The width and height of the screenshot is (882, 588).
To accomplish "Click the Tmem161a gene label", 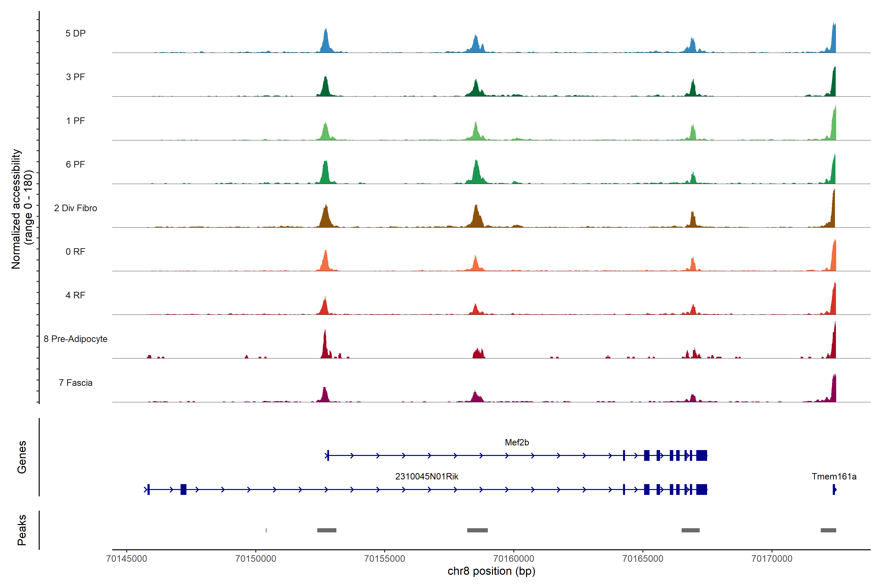I will (x=834, y=476).
